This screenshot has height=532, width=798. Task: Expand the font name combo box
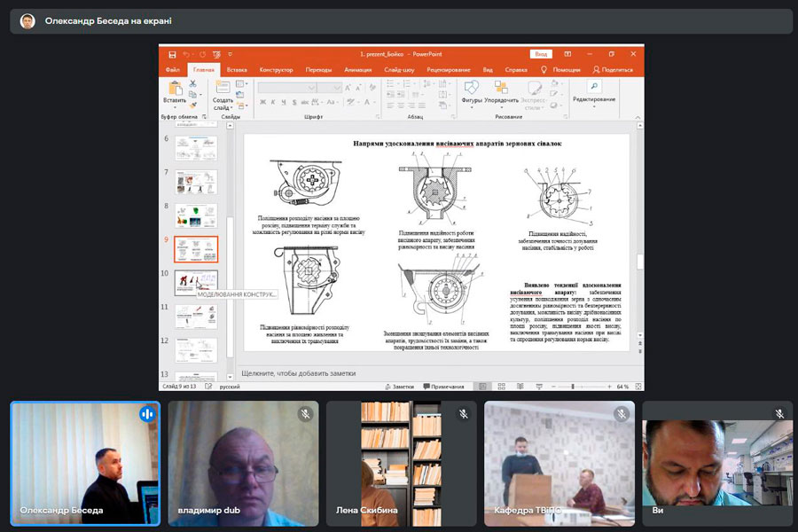[x=312, y=88]
